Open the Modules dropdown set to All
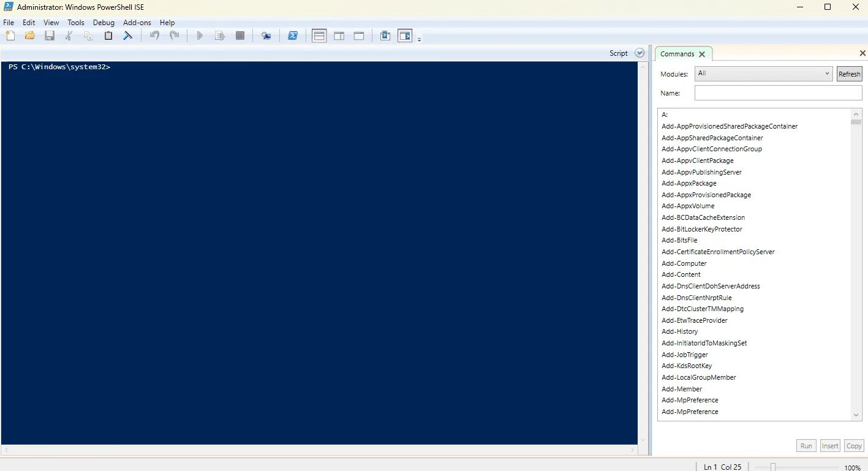This screenshot has height=471, width=868. point(763,73)
